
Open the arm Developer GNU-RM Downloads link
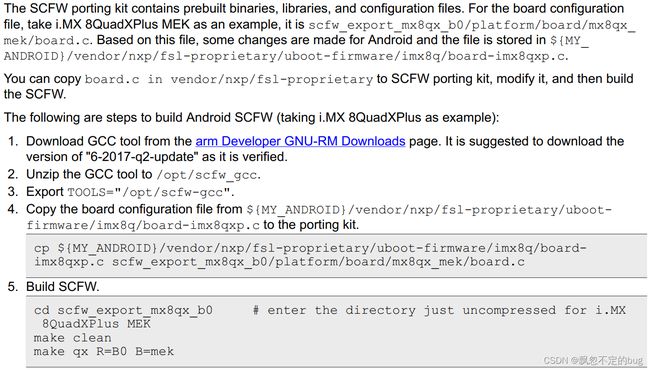300,141
